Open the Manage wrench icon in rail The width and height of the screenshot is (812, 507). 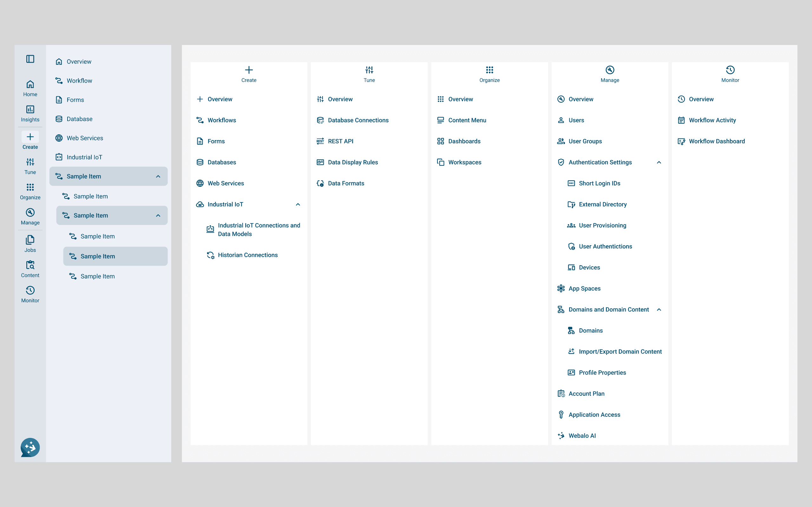(x=30, y=216)
